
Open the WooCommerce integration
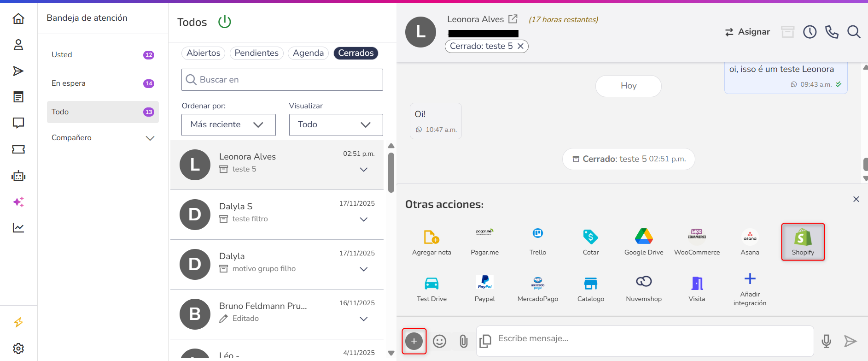pyautogui.click(x=697, y=243)
